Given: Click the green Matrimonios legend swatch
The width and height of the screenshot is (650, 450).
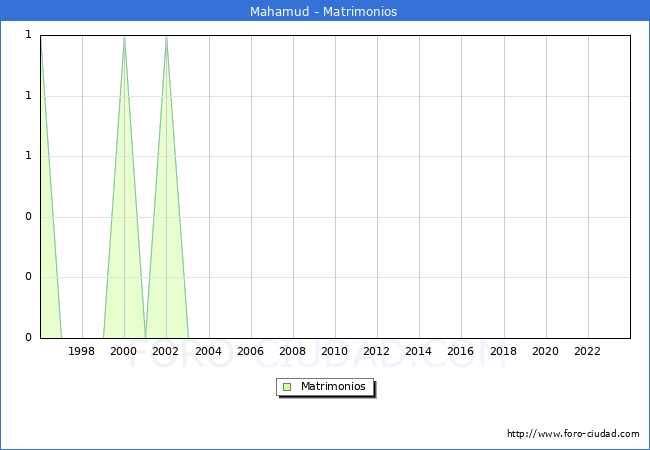Looking at the screenshot, I should [x=287, y=387].
